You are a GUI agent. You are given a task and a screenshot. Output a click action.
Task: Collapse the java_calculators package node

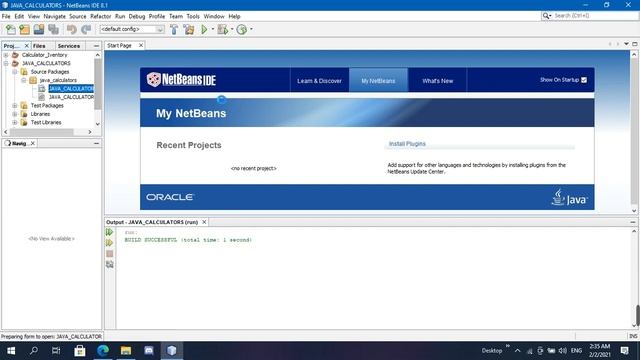pyautogui.click(x=24, y=80)
